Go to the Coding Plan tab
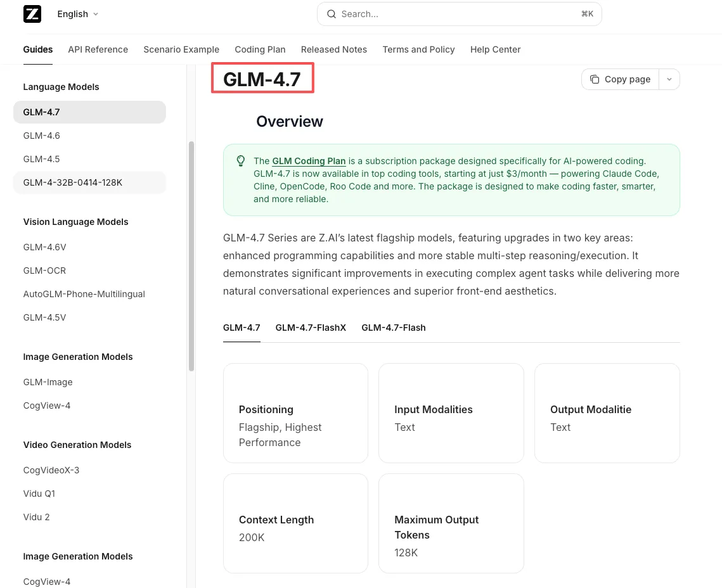This screenshot has height=588, width=722. point(260,49)
